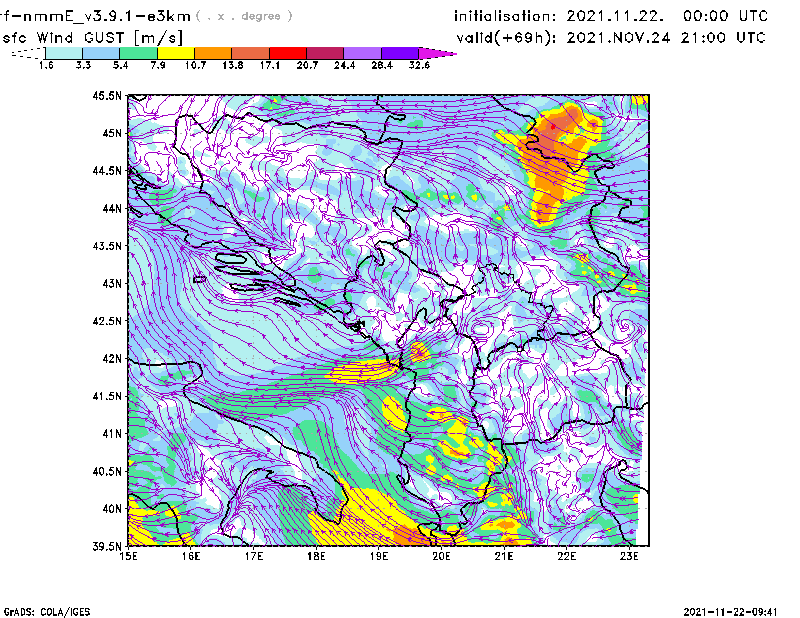Click the legend value 32.6
This screenshot has height=618, width=800.
[x=419, y=65]
